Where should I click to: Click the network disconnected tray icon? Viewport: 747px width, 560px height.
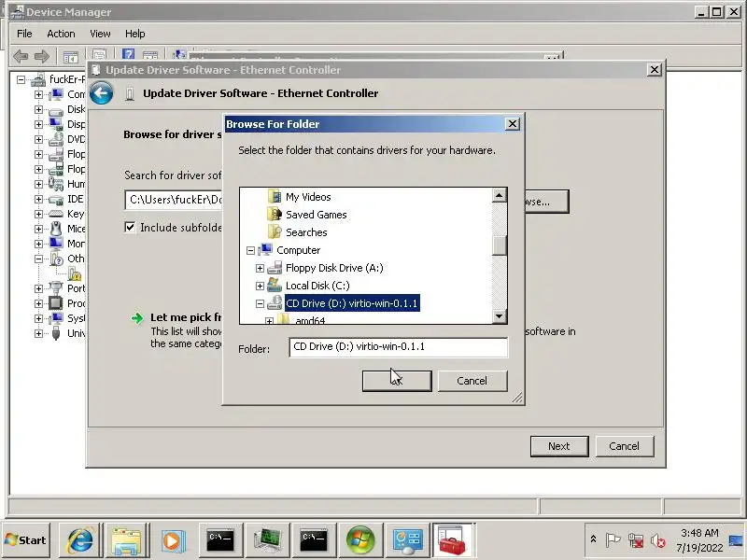636,540
